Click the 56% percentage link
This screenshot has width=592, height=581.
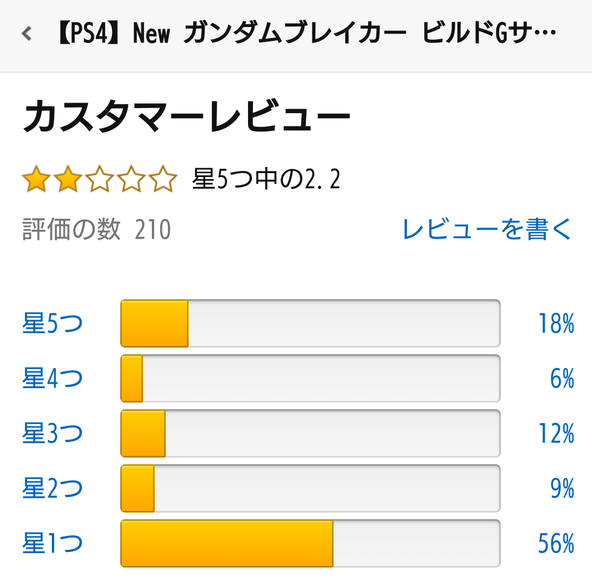[556, 543]
